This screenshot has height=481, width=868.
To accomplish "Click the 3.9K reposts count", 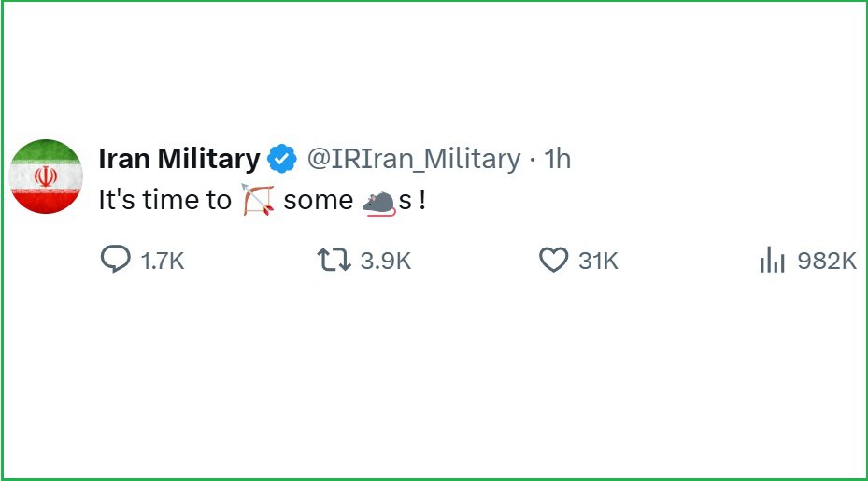I will [386, 261].
